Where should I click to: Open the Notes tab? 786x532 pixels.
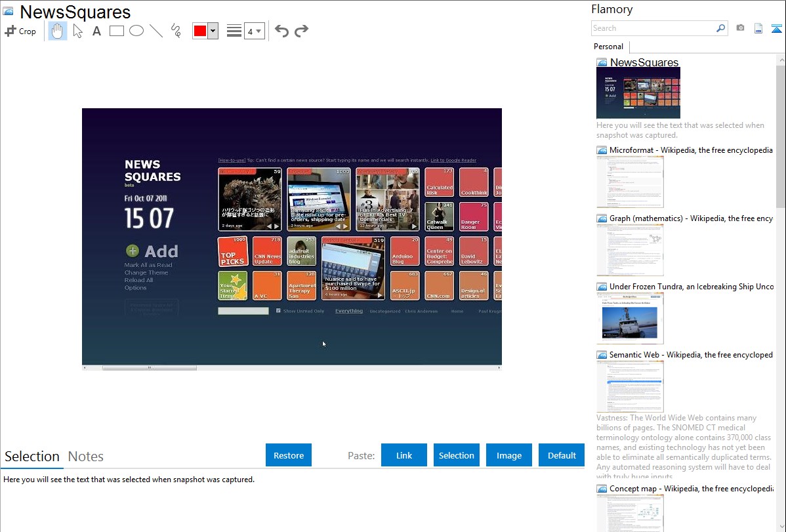(86, 457)
